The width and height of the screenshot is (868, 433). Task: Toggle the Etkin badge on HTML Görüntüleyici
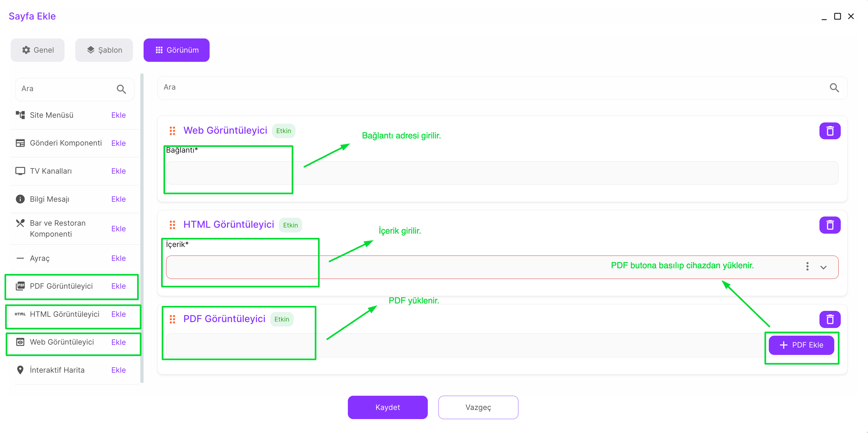[x=290, y=225]
